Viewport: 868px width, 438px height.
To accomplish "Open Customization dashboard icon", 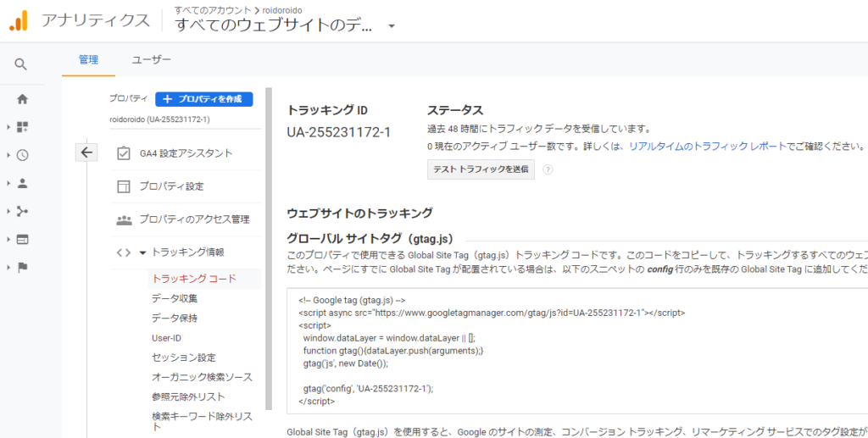I will coord(22,127).
